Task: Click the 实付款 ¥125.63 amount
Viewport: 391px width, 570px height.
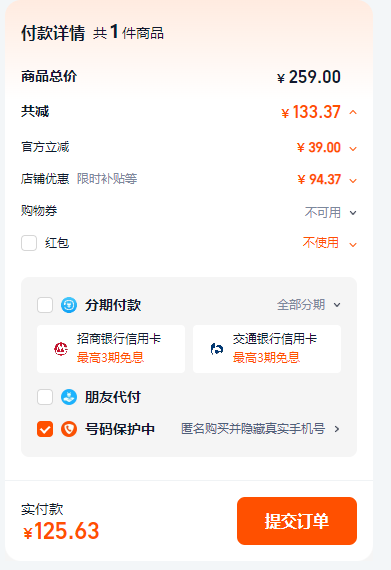Action: [61, 531]
